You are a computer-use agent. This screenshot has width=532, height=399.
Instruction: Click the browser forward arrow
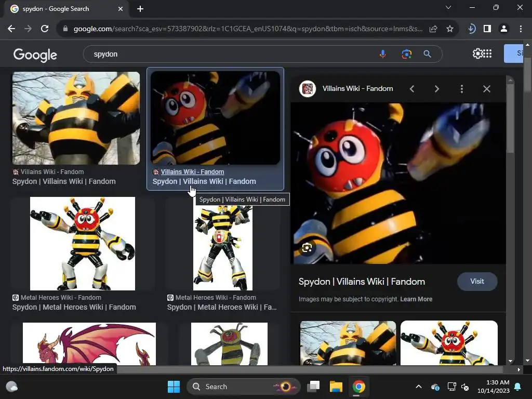[28, 29]
